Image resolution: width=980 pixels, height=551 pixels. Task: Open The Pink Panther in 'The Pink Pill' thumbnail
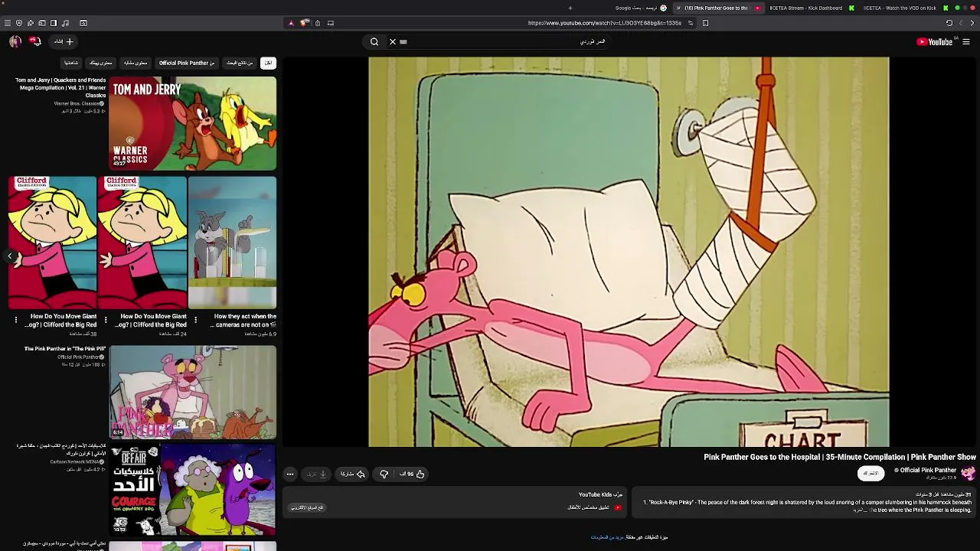193,393
